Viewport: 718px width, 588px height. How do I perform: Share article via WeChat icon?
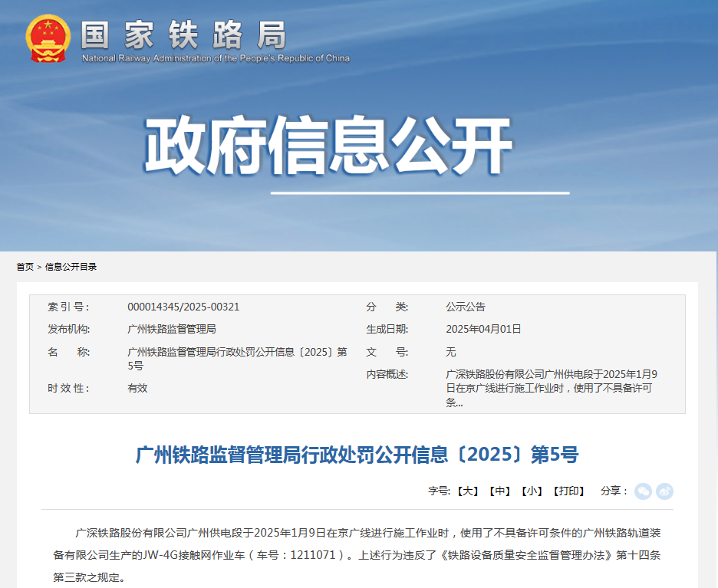(643, 491)
